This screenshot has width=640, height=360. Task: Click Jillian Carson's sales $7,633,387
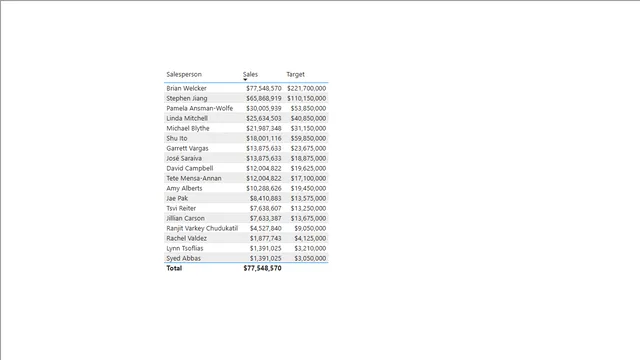pyautogui.click(x=266, y=218)
